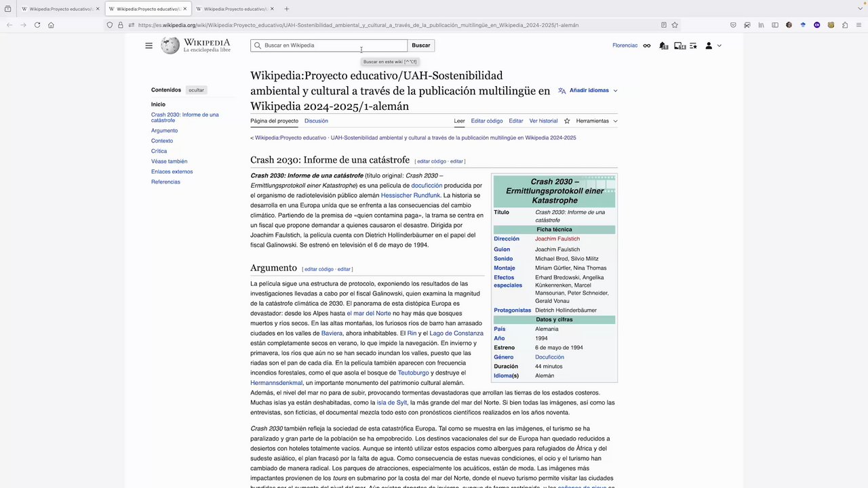Open the watchlist star-list icon
This screenshot has width=868, height=488.
tap(693, 45)
